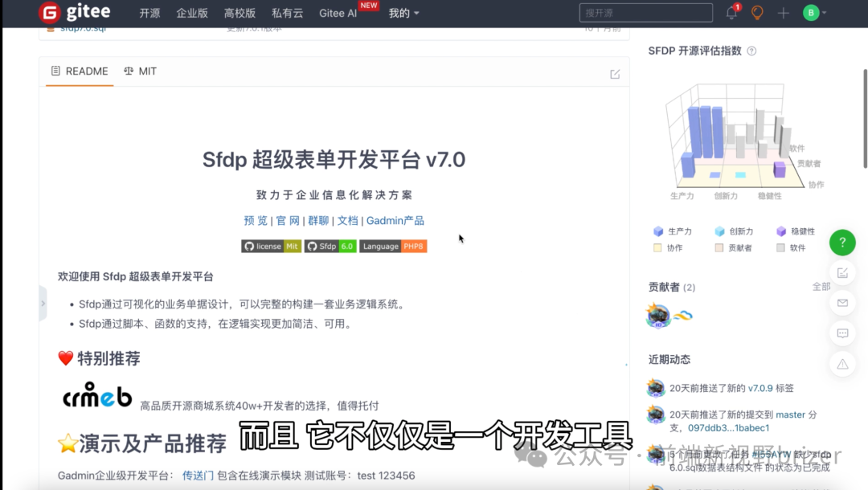The height and width of the screenshot is (490, 868).
Task: Select the Gitee AI menu item
Action: click(x=338, y=13)
